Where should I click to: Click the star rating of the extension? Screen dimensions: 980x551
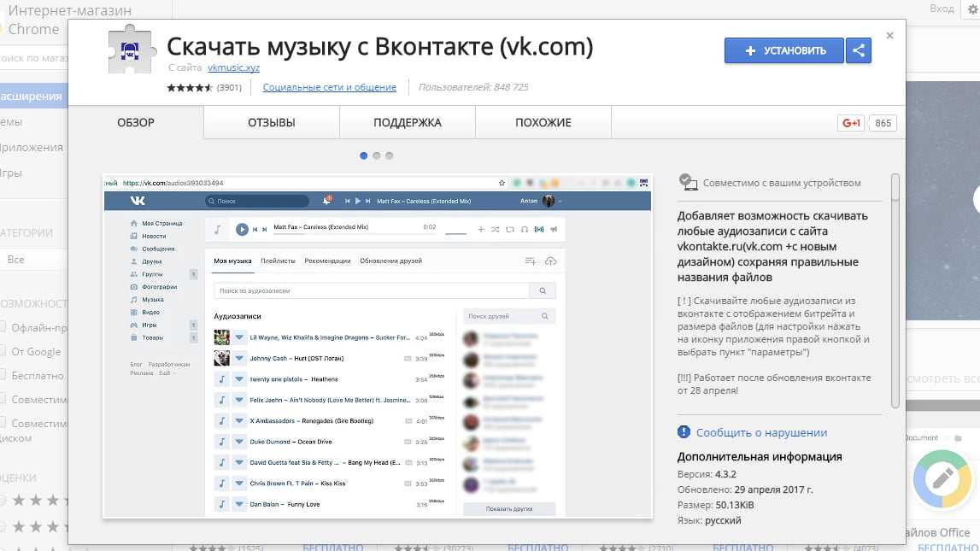click(190, 87)
